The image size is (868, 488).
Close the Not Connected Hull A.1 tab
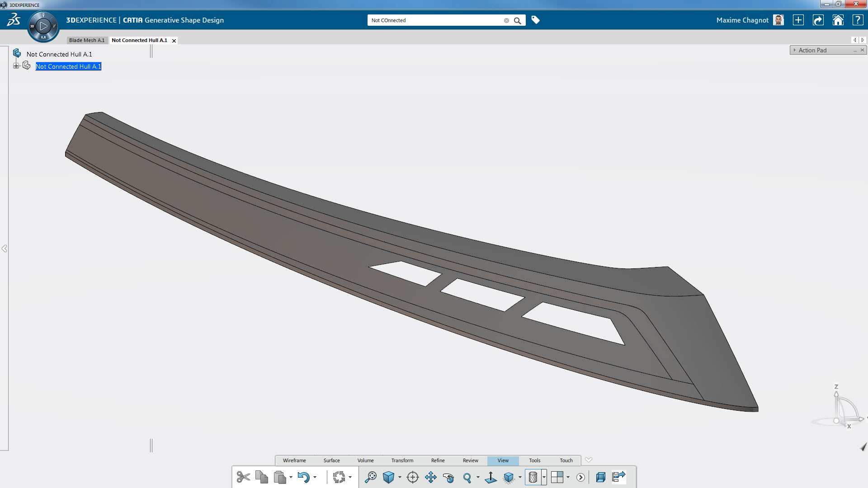[x=174, y=41]
